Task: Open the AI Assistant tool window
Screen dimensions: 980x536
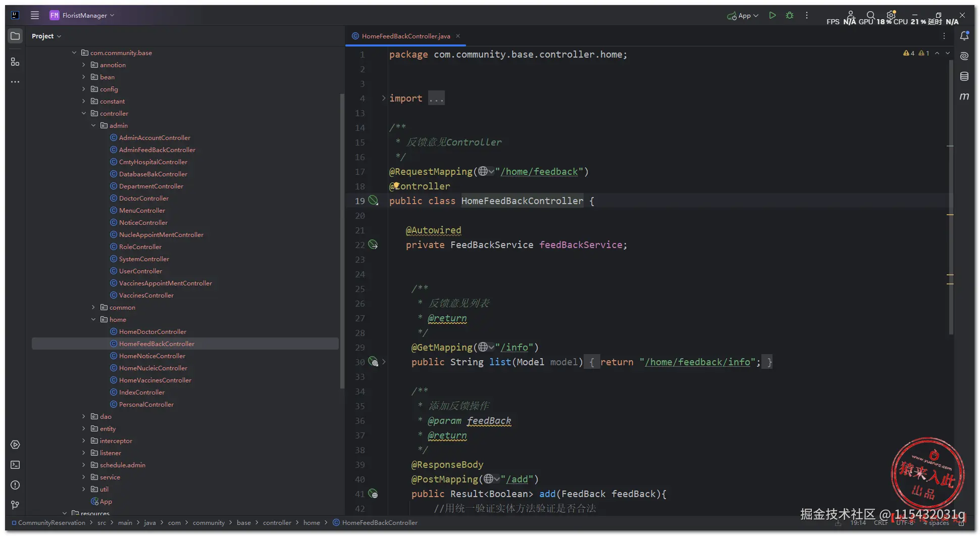Action: 964,56
